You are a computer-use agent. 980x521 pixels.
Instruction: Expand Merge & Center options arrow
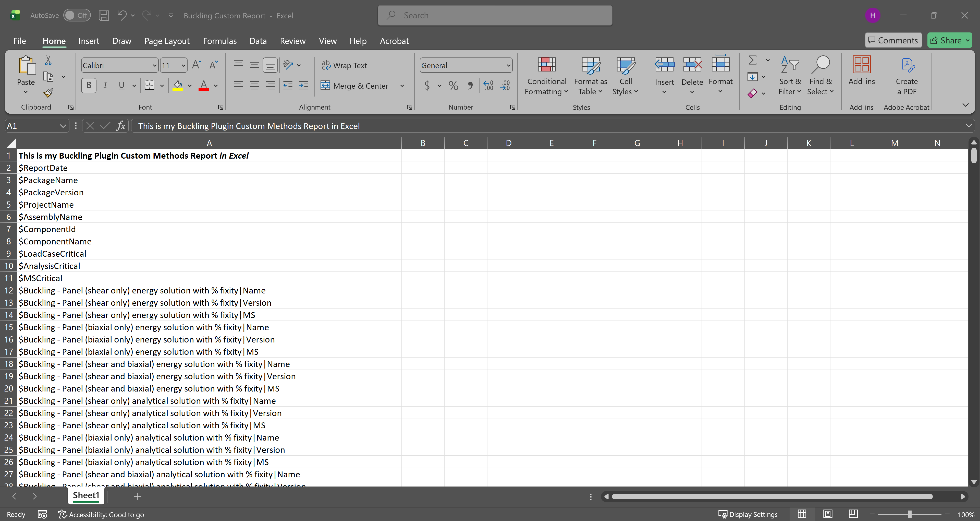coord(402,86)
